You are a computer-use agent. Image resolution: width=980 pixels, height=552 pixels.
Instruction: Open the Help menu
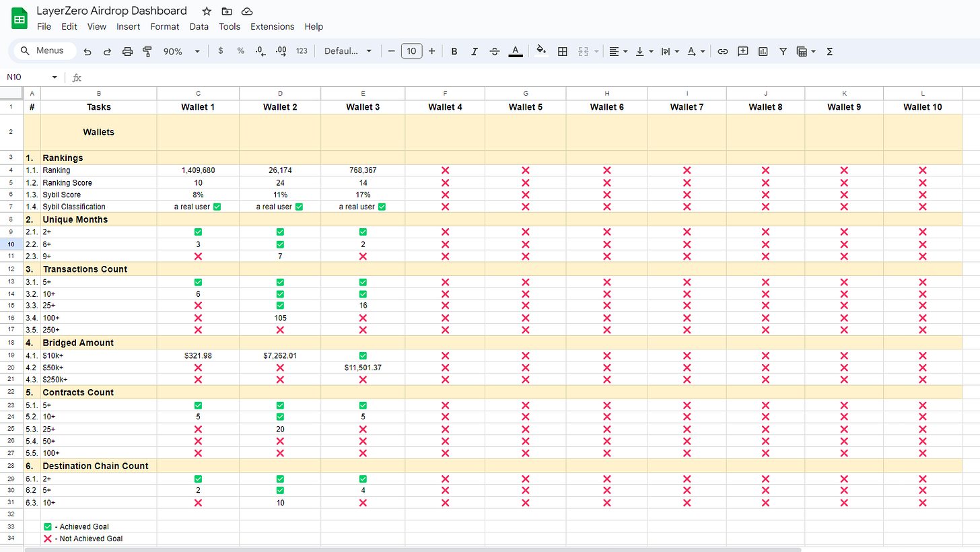(x=314, y=27)
